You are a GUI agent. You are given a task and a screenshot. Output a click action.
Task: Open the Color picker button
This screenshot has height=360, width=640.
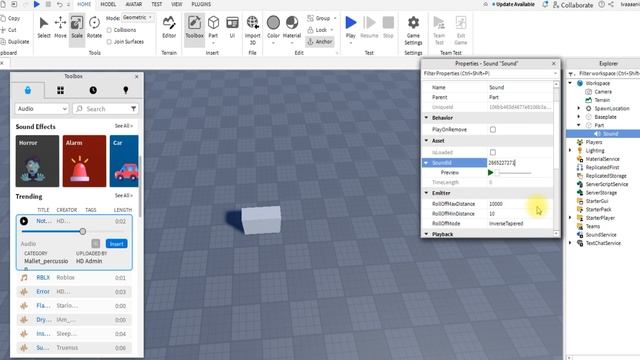click(273, 29)
